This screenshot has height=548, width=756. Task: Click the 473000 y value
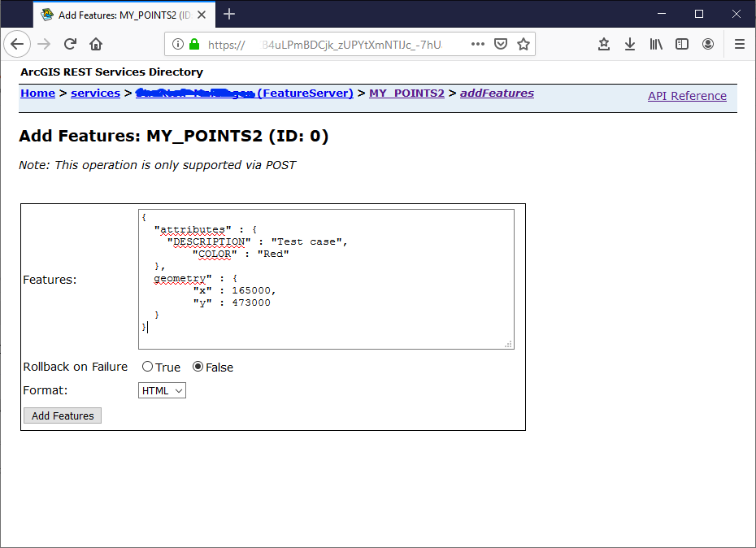(251, 302)
